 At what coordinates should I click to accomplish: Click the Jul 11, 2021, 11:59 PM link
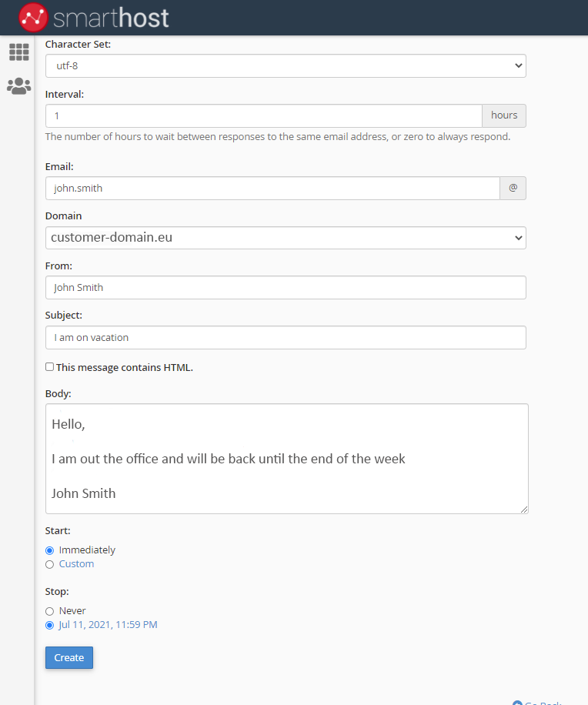tap(108, 625)
